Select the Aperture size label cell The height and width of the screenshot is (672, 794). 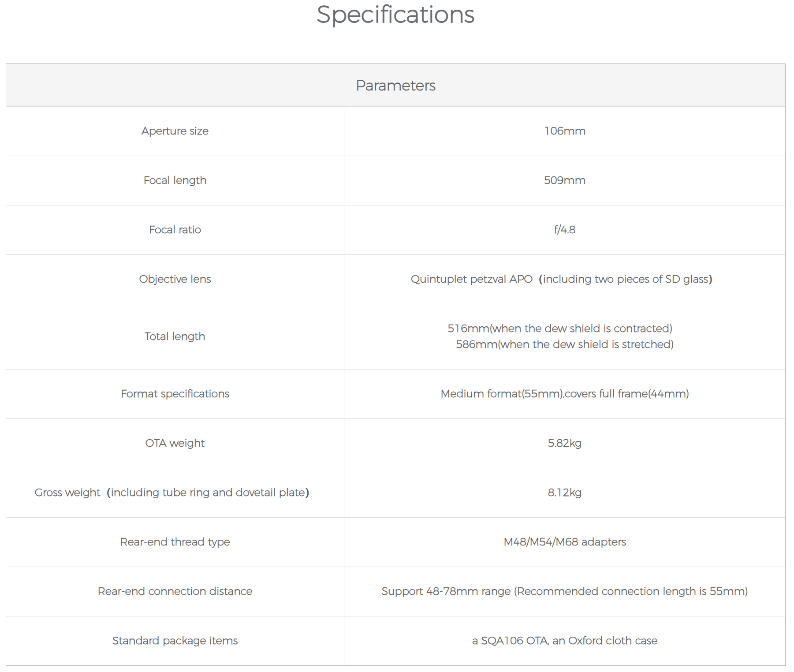(175, 131)
